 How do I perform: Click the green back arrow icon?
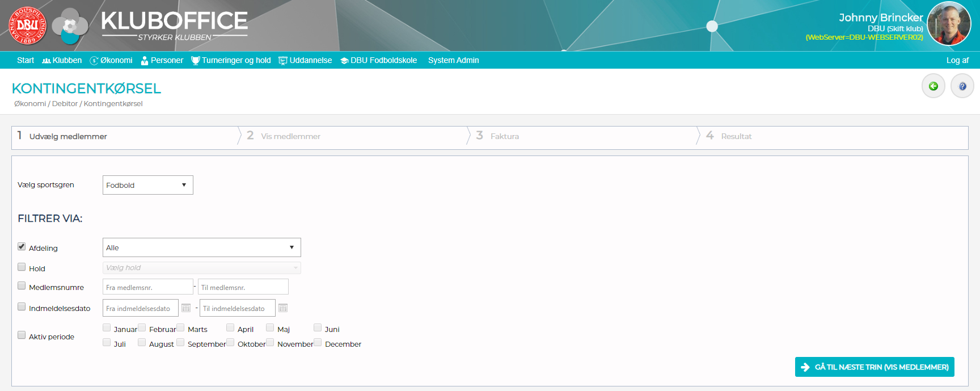pos(933,86)
